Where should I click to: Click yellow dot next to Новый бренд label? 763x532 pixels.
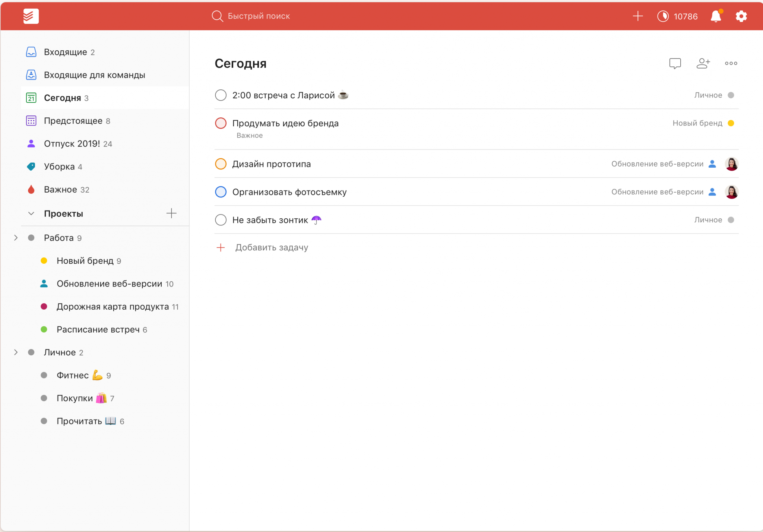(731, 123)
